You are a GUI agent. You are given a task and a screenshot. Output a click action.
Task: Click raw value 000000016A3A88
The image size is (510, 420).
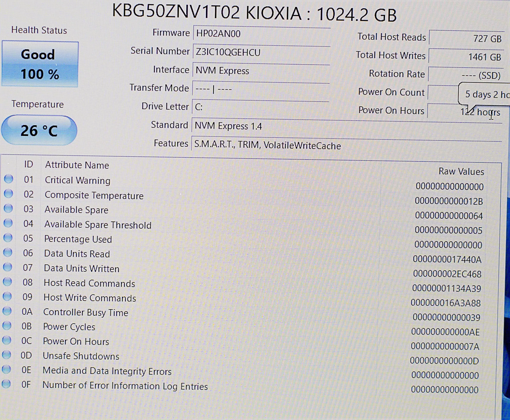coord(446,303)
